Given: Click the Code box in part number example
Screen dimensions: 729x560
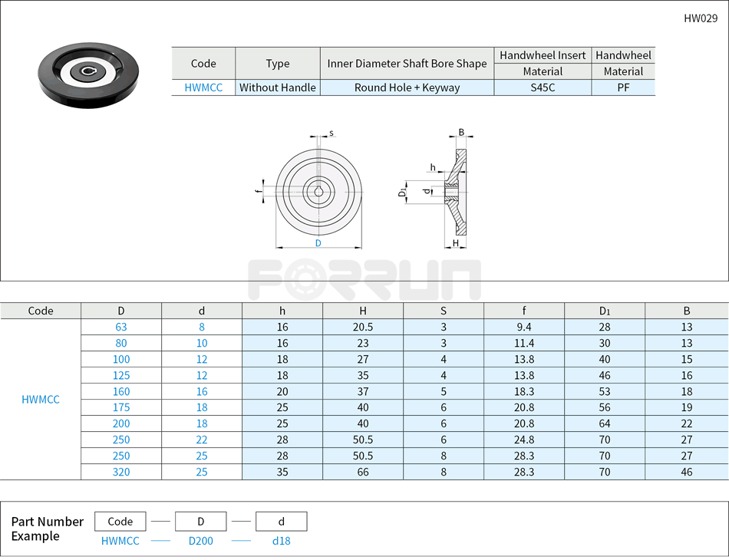Looking at the screenshot, I should point(120,521).
